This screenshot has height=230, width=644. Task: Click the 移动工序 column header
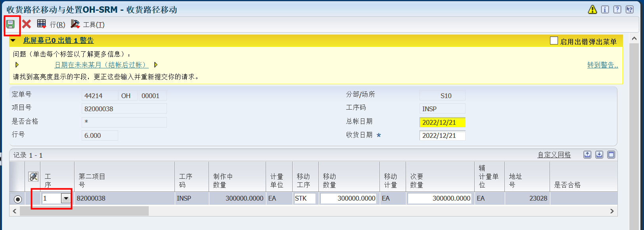click(305, 176)
